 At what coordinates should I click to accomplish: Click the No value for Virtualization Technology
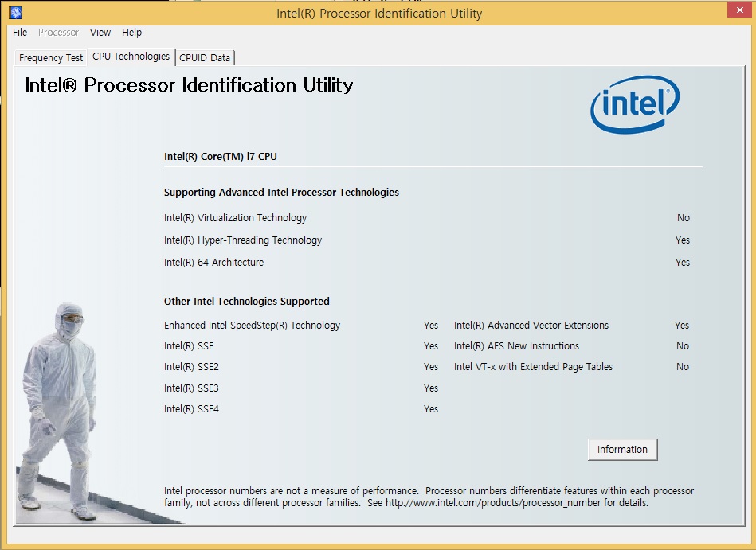pyautogui.click(x=684, y=217)
